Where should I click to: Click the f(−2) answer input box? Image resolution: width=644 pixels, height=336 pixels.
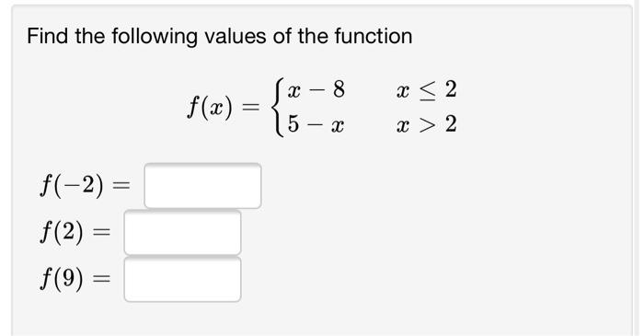[x=202, y=186]
